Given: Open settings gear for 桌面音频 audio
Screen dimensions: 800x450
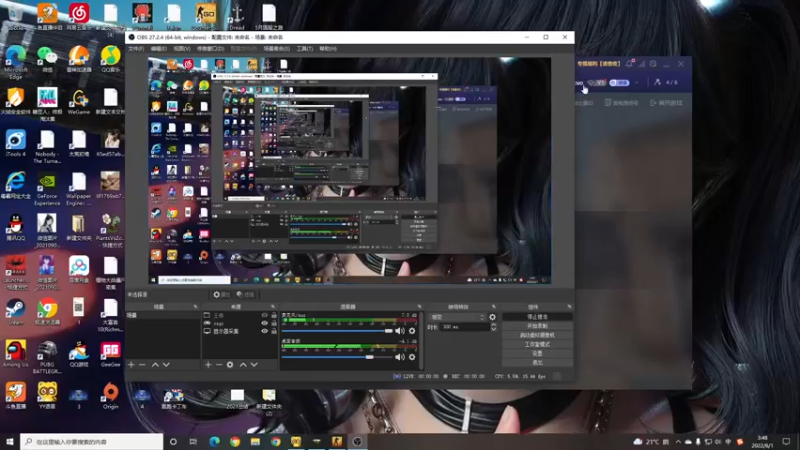Looking at the screenshot, I should coord(412,357).
